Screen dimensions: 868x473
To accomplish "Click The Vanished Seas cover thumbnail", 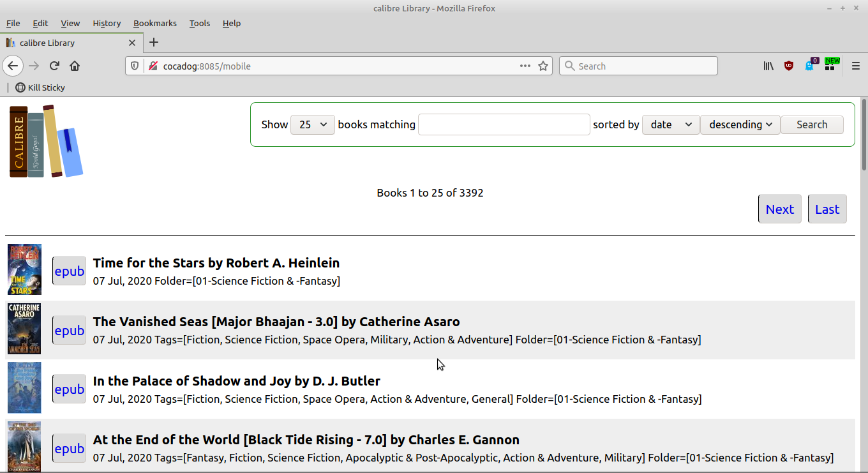I will [x=24, y=329].
